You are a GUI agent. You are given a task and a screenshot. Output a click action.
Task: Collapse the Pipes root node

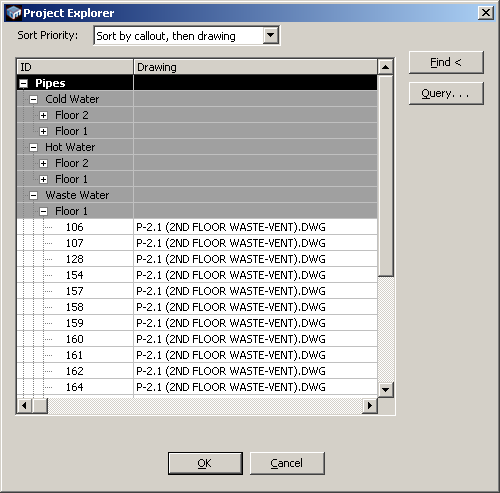(x=23, y=83)
